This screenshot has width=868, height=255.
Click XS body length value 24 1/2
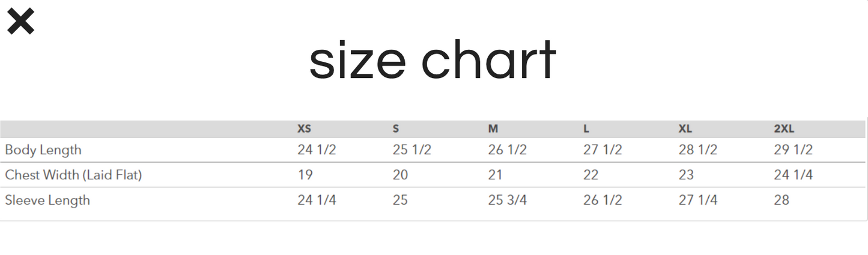[317, 150]
